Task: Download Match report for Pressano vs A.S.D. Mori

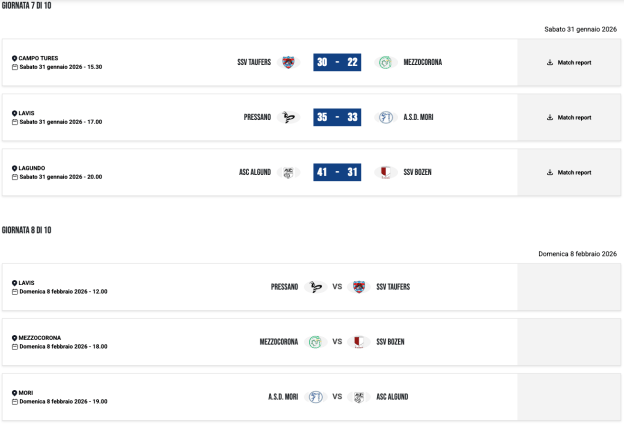Action: pos(569,117)
